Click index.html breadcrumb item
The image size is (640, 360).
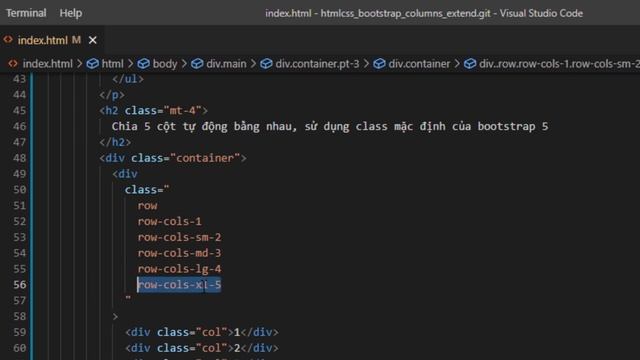coord(47,64)
